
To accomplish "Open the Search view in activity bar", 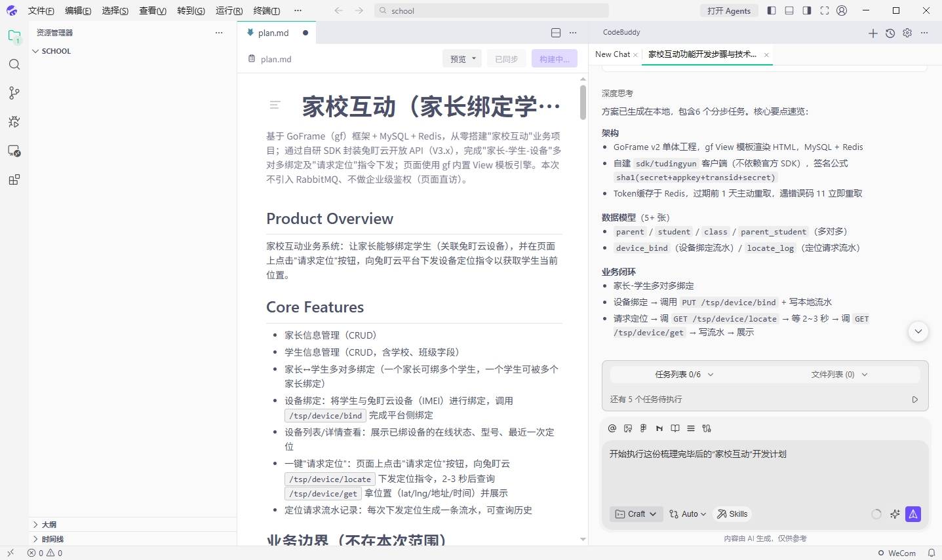I will (x=14, y=64).
